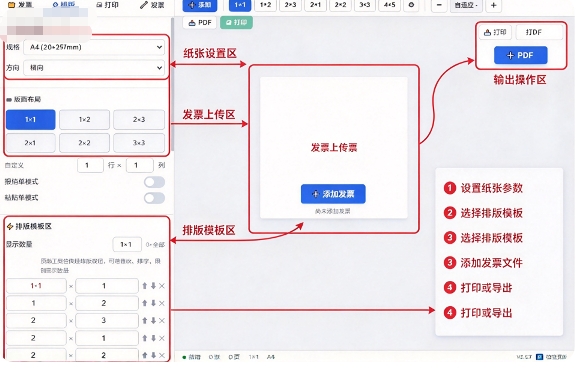Move the 2 × 2 template row up

145,355
